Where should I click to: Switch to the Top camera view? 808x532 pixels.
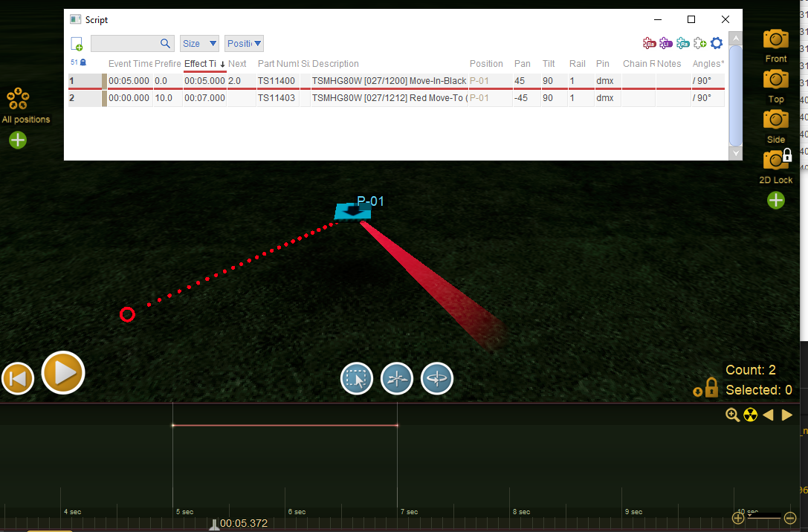click(x=775, y=80)
